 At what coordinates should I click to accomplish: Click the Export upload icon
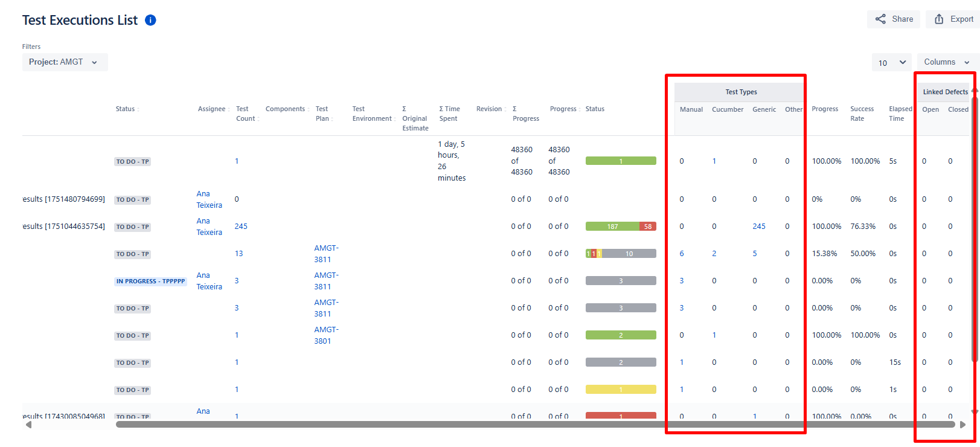(x=939, y=19)
